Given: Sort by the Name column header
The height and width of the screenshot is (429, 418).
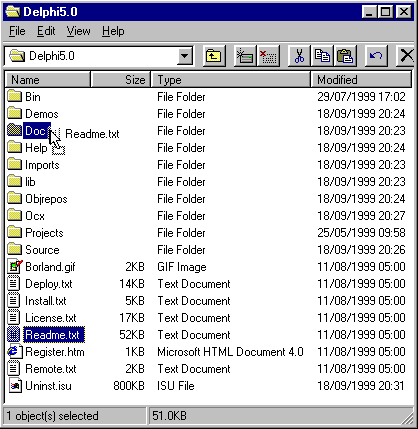Looking at the screenshot, I should (48, 80).
